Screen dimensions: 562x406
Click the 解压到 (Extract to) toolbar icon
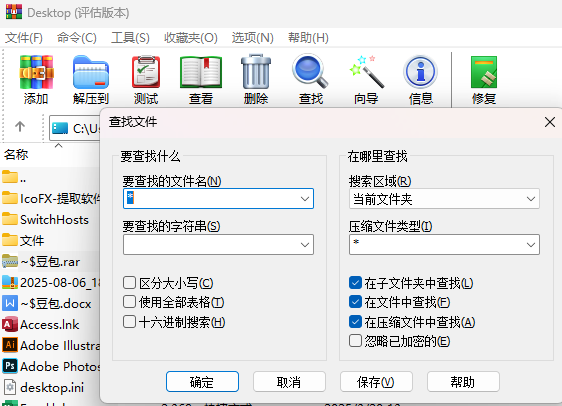tap(91, 72)
